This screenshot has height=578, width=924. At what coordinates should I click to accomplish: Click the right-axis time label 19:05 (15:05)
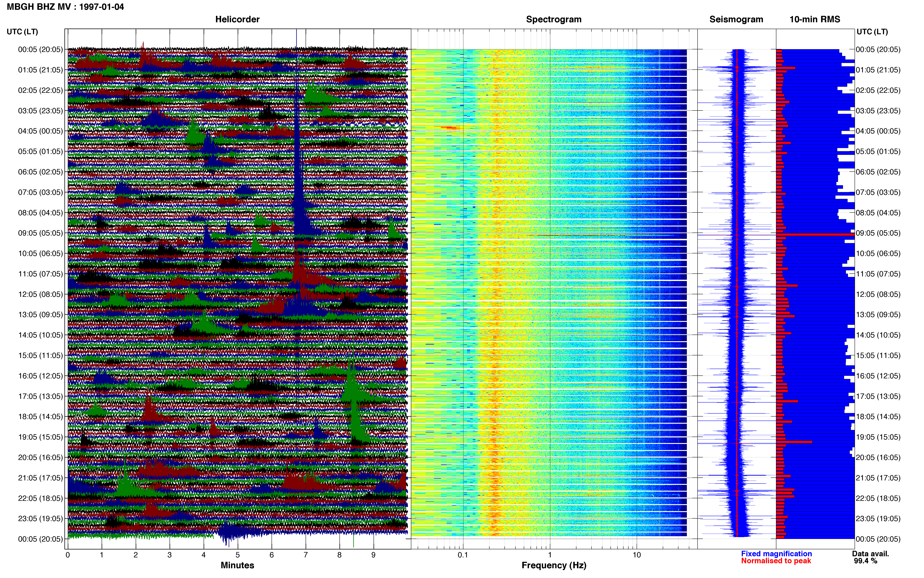click(x=878, y=437)
